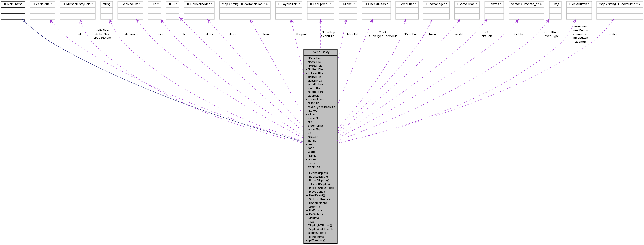644x245 pixels.
Task: Click the Init() method entry
Action: pos(310,222)
